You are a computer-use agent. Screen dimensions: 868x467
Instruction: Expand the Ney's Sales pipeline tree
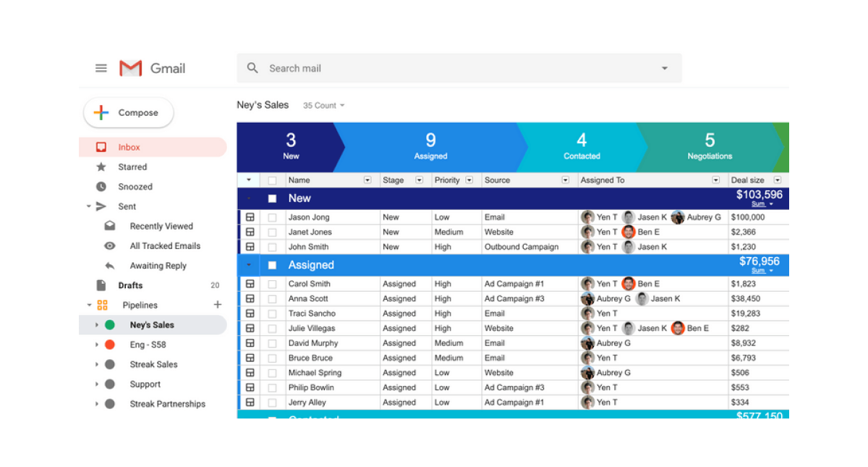click(x=96, y=325)
